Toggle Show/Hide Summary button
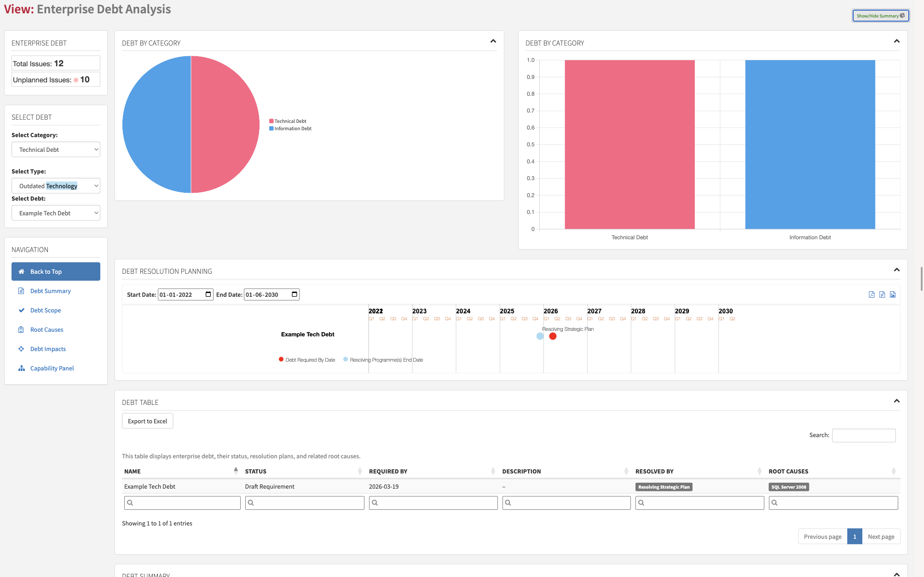The height and width of the screenshot is (577, 924). tap(880, 16)
